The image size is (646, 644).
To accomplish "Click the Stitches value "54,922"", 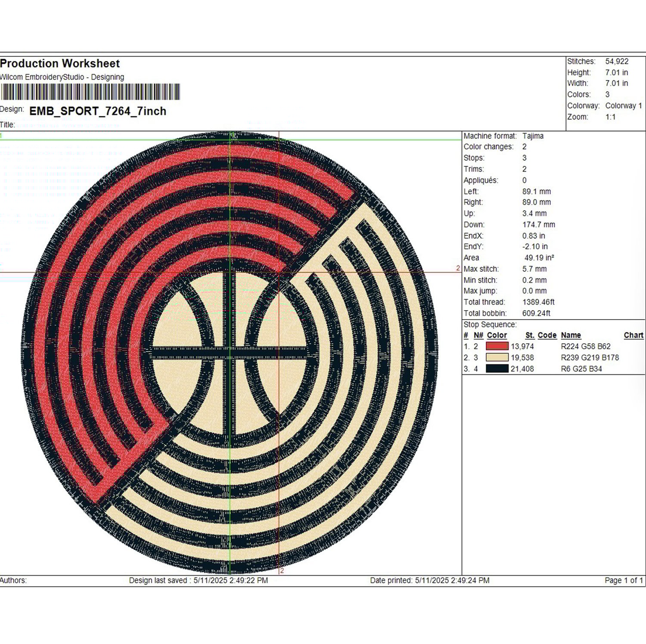I will click(617, 62).
